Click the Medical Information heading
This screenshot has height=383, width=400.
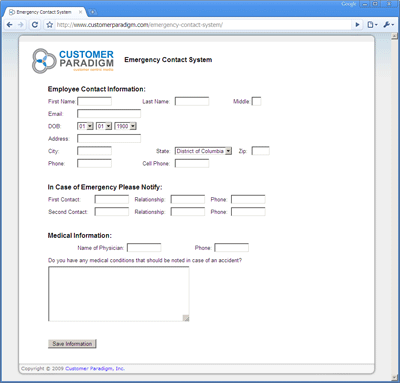tap(80, 235)
